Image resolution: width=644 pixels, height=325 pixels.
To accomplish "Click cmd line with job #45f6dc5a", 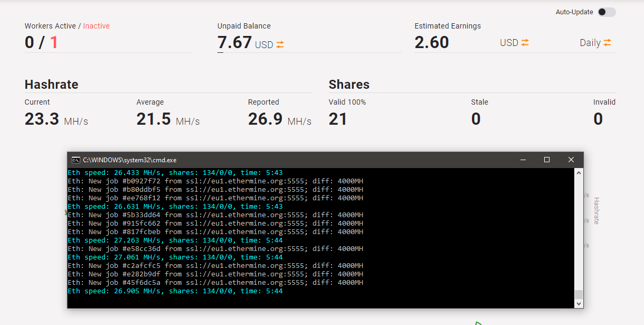I will coord(215,283).
